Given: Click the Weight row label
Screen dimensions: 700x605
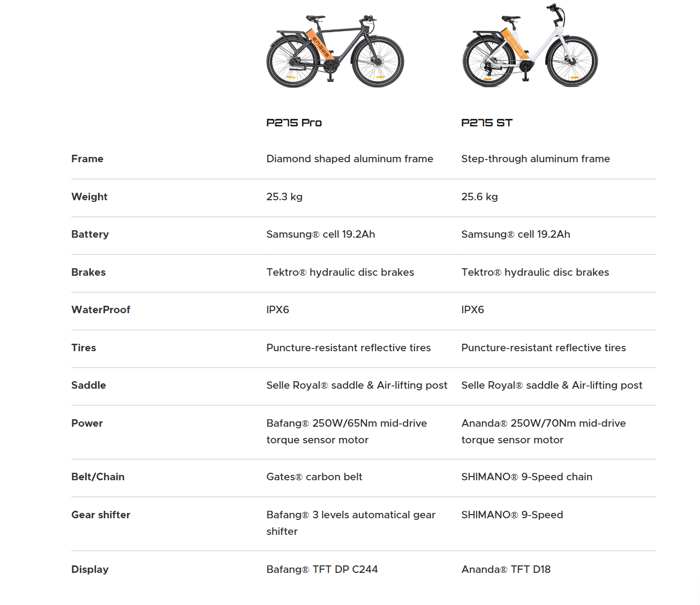Looking at the screenshot, I should pyautogui.click(x=89, y=197).
